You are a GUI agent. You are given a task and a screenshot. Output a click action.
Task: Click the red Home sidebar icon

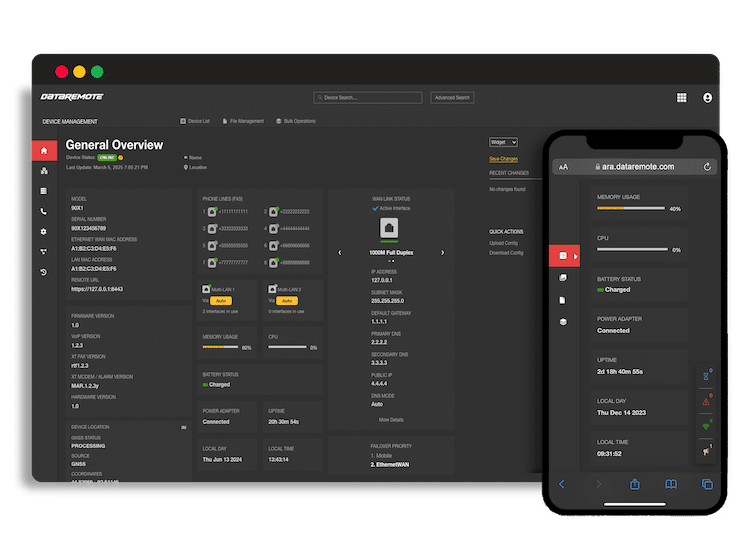(43, 151)
